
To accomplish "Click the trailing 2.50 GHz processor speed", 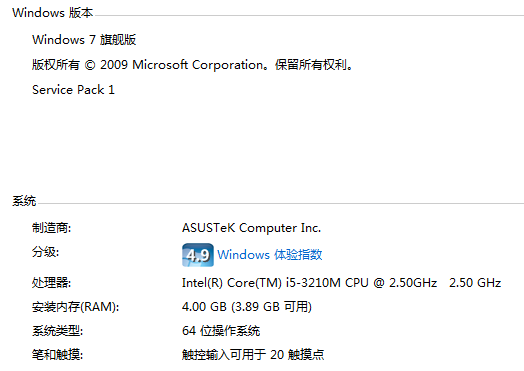I will [x=475, y=283].
